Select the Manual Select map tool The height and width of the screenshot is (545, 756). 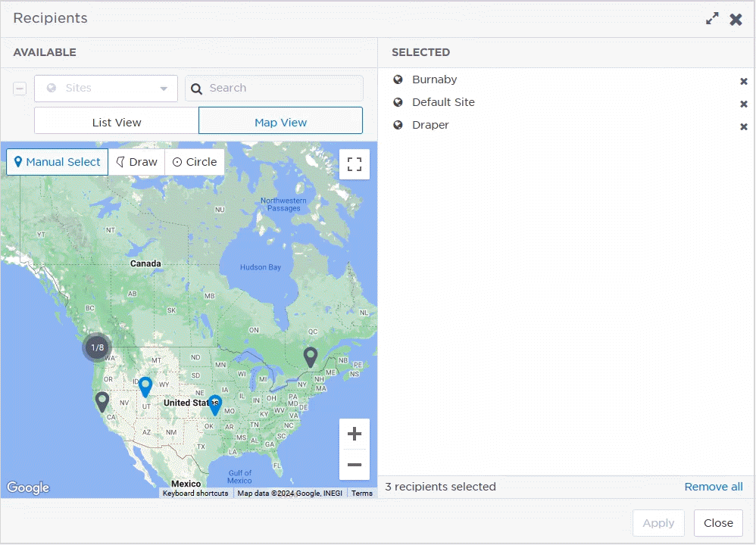pyautogui.click(x=58, y=162)
